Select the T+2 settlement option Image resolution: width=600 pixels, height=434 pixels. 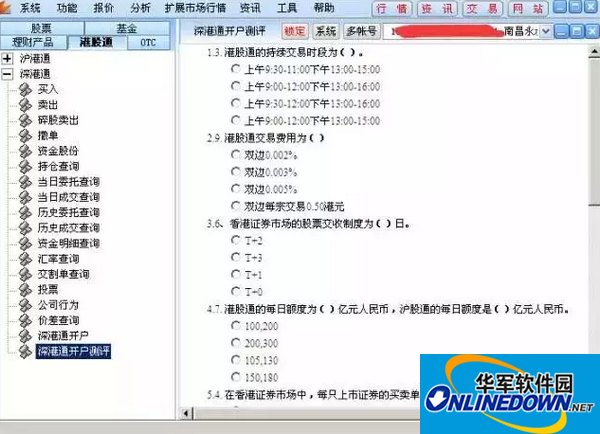(x=236, y=240)
